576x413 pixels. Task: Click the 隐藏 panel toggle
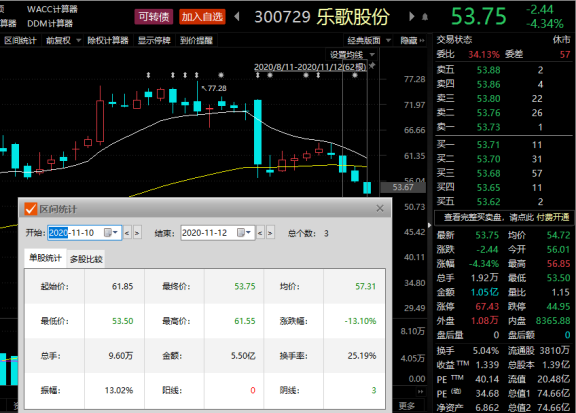click(412, 40)
